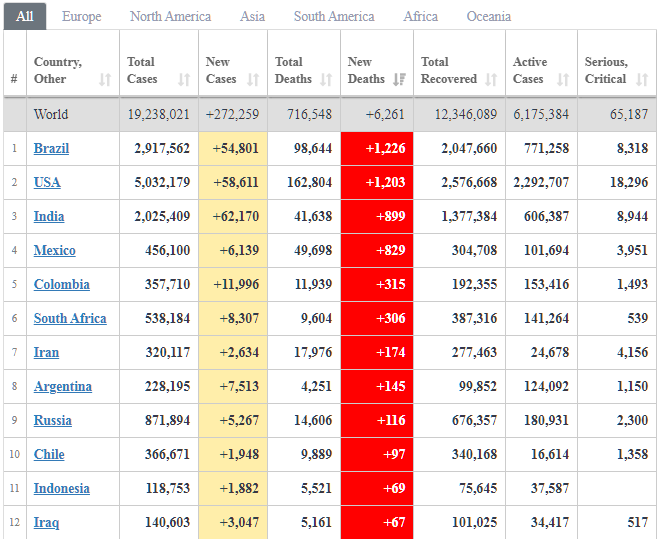
Task: Select the All tab
Action: click(24, 16)
